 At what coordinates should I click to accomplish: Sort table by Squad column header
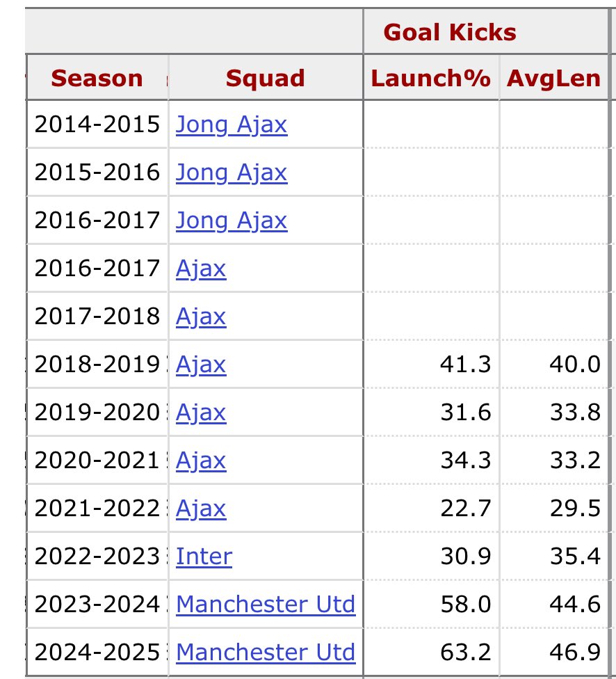pos(266,79)
